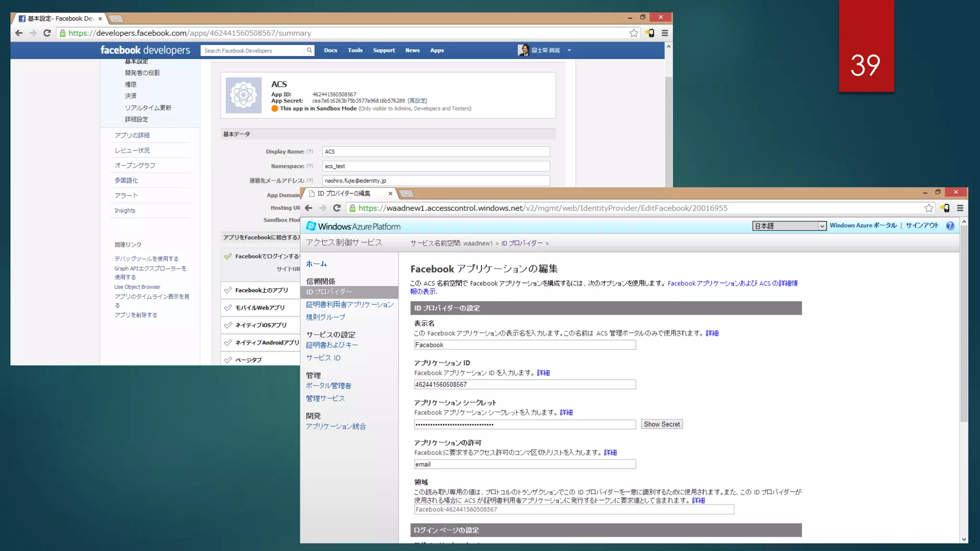This screenshot has height=551, width=980.
Task: Open the Docs menu in the Facebook developers bar
Action: [330, 50]
